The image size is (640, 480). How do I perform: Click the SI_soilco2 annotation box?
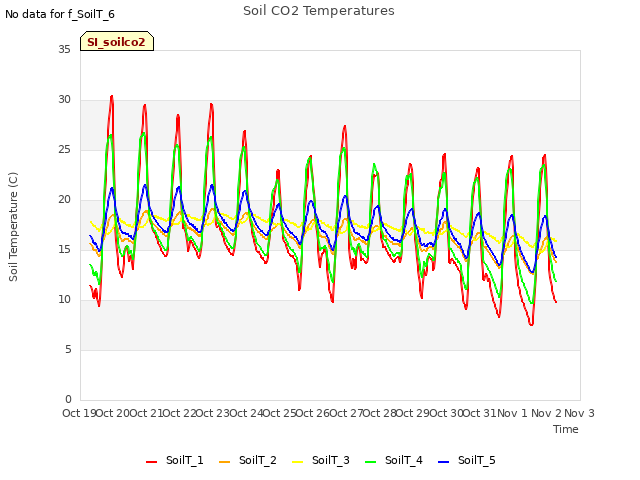click(117, 41)
